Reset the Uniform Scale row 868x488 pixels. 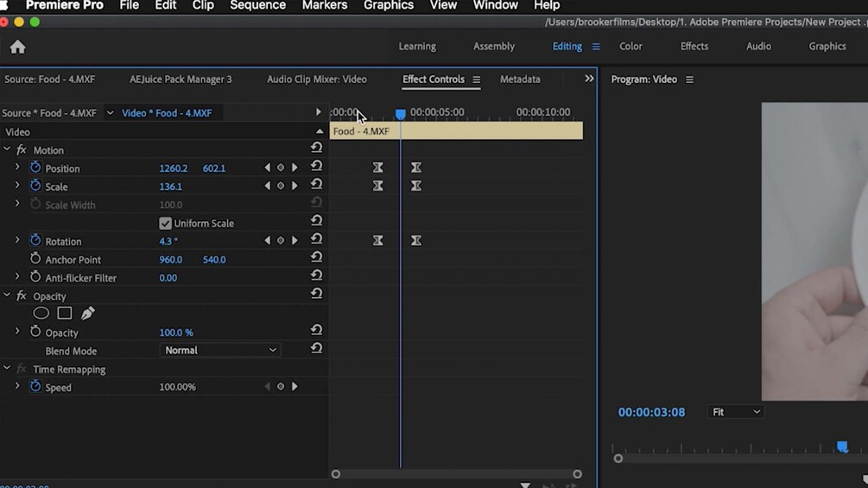(316, 220)
